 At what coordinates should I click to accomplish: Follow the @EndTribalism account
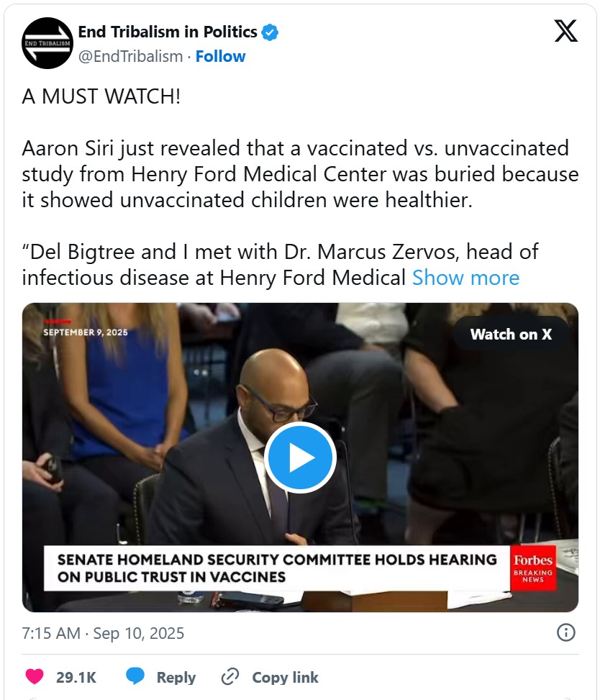(x=221, y=56)
